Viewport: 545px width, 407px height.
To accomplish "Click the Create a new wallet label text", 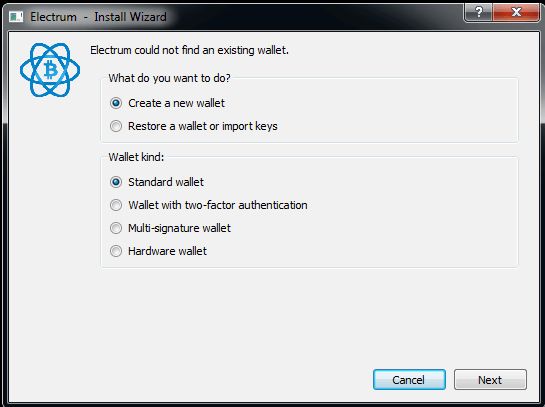I will (x=177, y=103).
